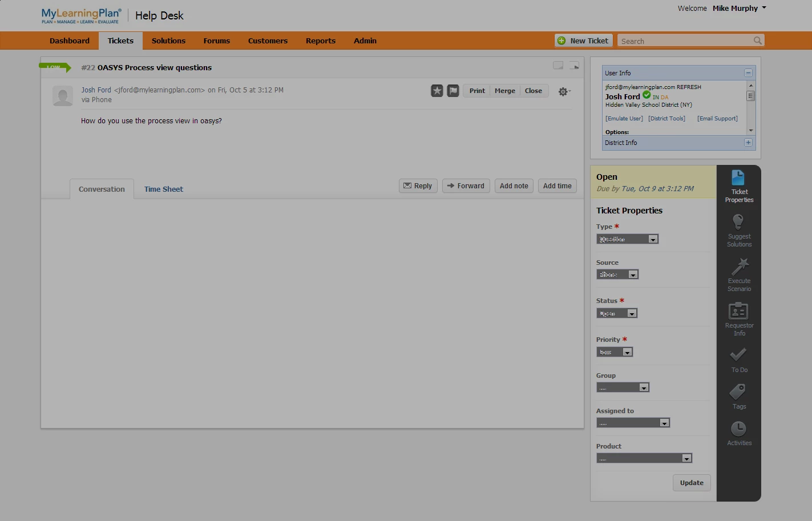Open the Customers tab
This screenshot has width=812, height=521.
[268, 41]
